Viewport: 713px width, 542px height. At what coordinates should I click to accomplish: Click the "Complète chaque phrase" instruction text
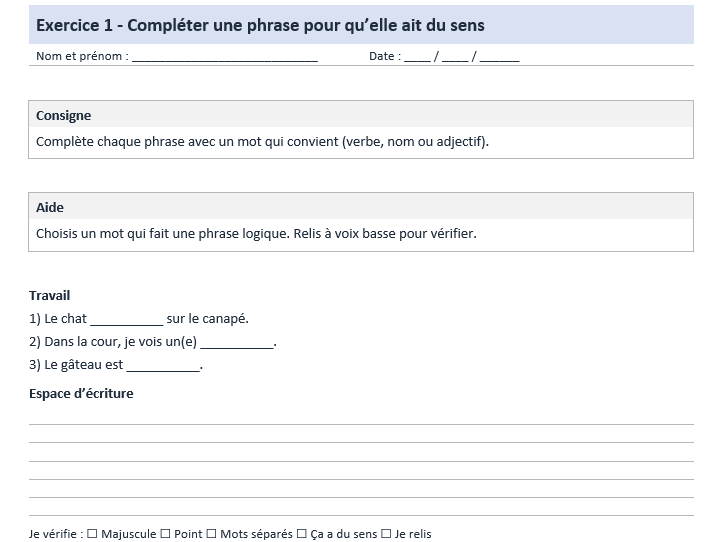click(x=262, y=142)
